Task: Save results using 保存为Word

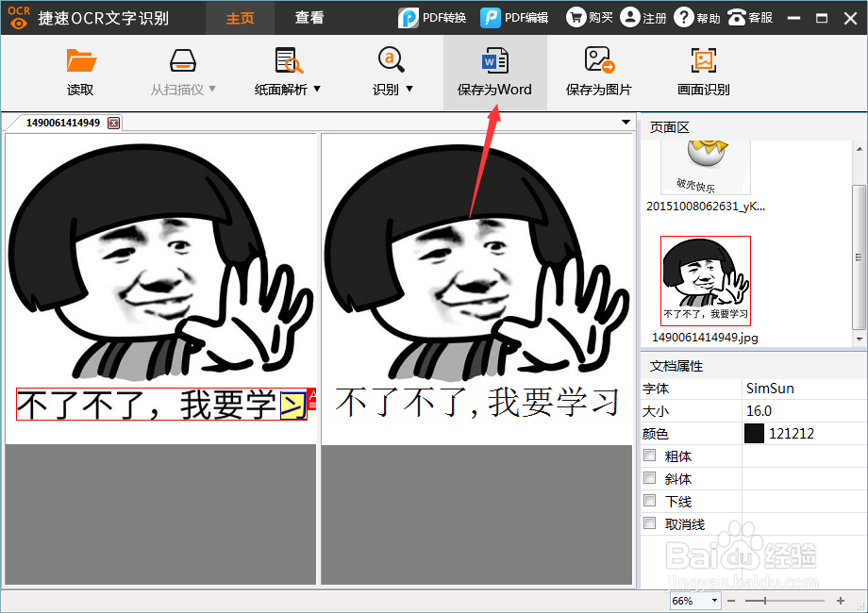Action: 494,72
